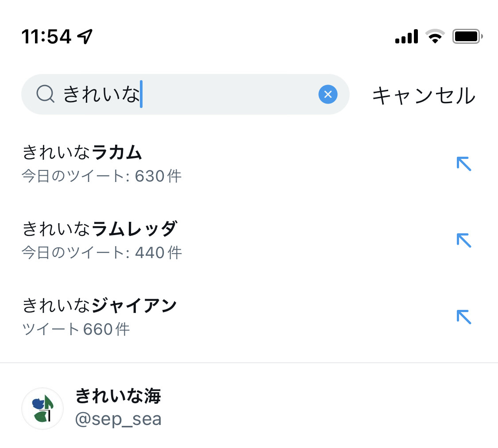Open the @sep_sea handle link
The width and height of the screenshot is (498, 448).
(x=118, y=419)
